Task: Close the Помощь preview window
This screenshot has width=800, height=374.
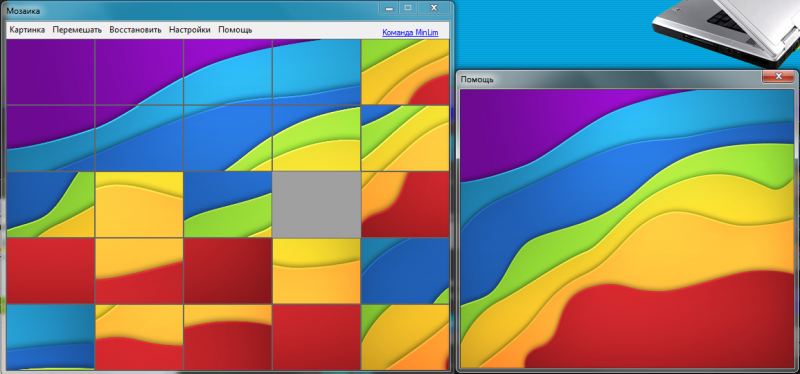Action: (x=779, y=77)
